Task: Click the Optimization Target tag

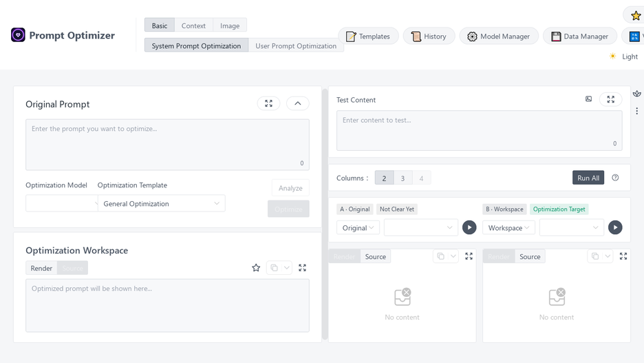Action: tap(559, 209)
